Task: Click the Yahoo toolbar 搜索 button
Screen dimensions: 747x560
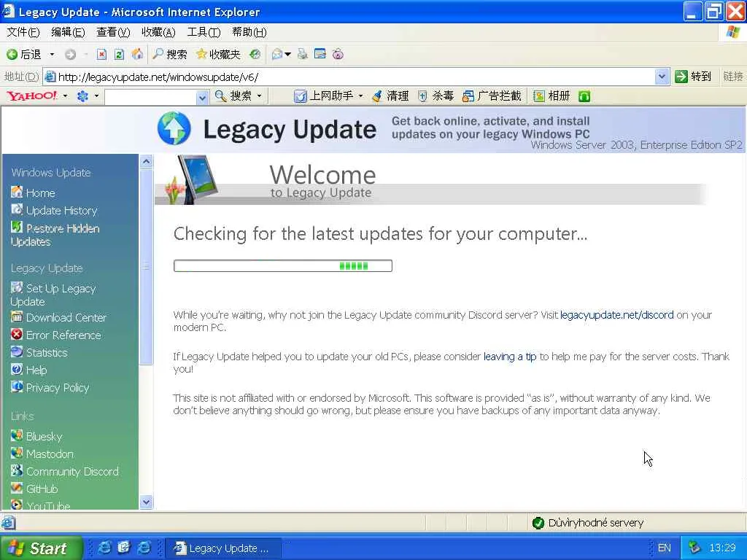Action: pos(233,96)
